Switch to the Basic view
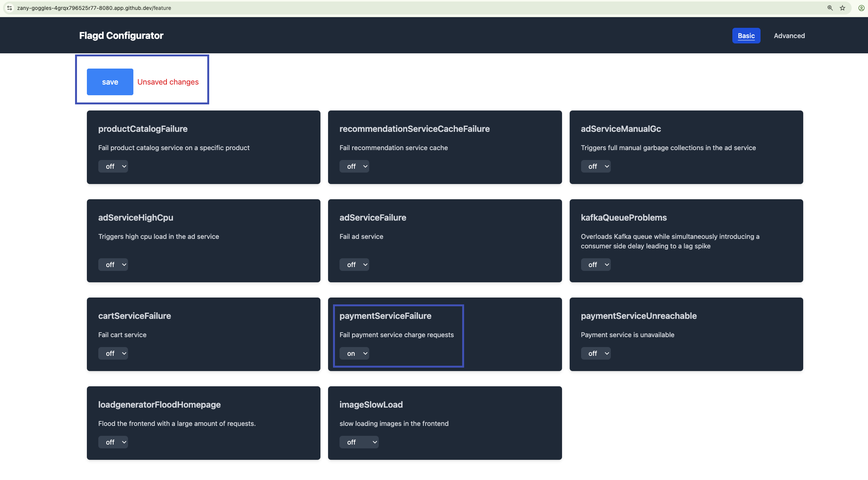This screenshot has height=480, width=868. [746, 36]
